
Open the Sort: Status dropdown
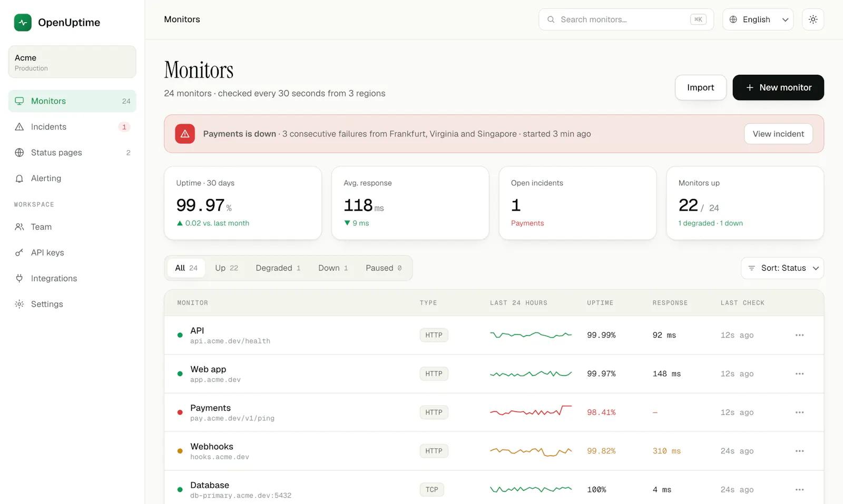point(782,268)
